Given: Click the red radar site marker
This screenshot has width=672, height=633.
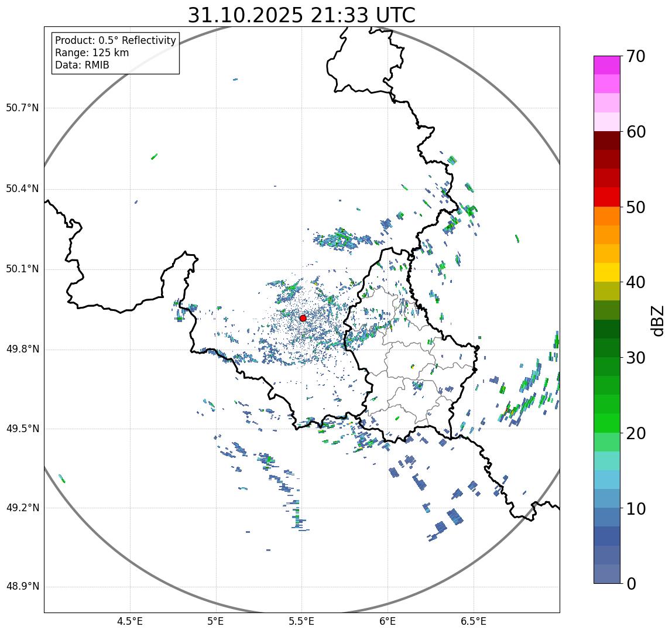Looking at the screenshot, I should pos(303,318).
